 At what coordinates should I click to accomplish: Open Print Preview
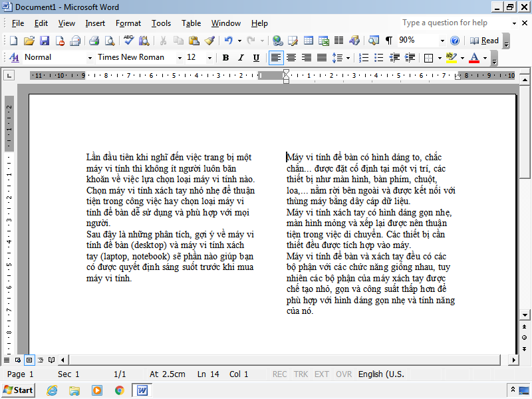click(109, 41)
